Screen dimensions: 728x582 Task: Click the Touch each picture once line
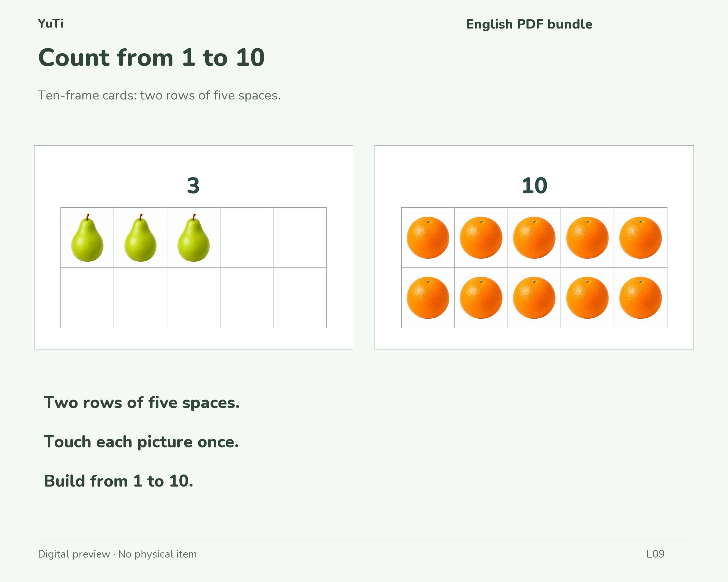[x=141, y=442]
